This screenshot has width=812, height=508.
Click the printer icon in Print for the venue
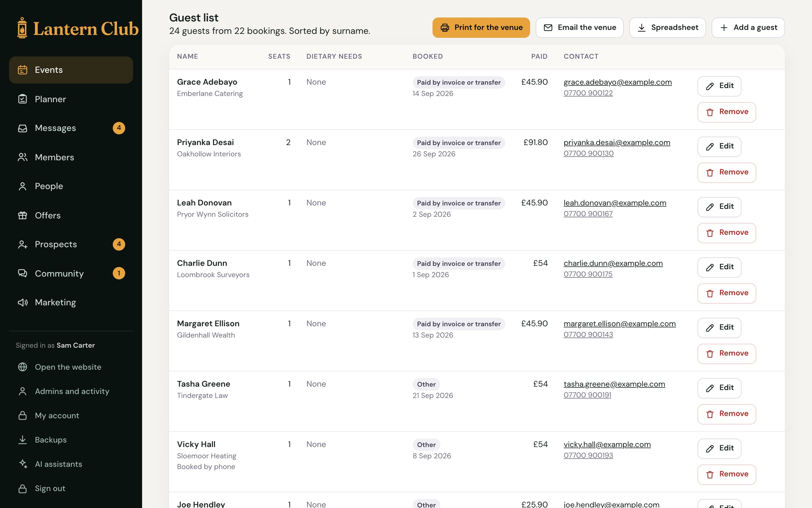[445, 28]
